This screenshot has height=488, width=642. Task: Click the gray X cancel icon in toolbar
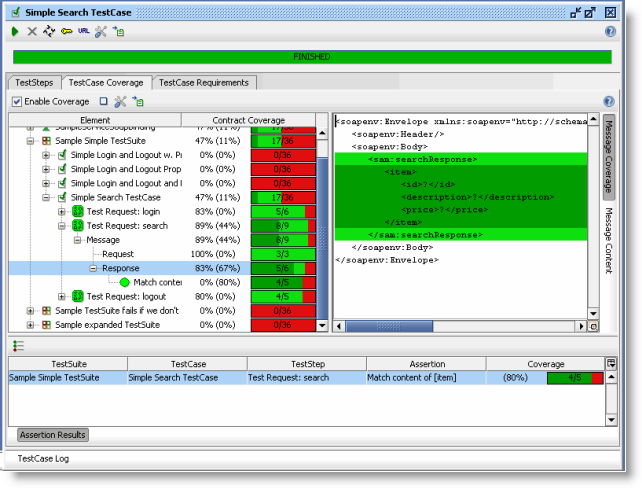(32, 32)
